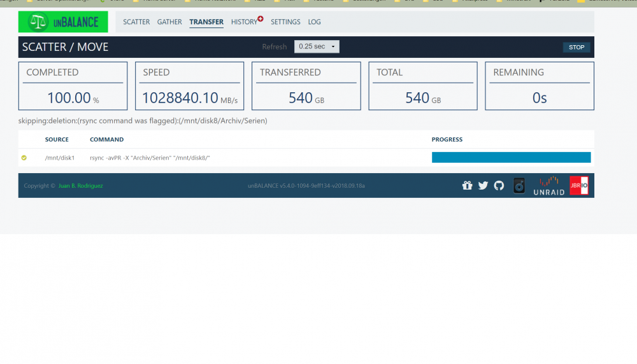This screenshot has width=637, height=364.
Task: Open the GitHub icon in footer
Action: coord(499,185)
